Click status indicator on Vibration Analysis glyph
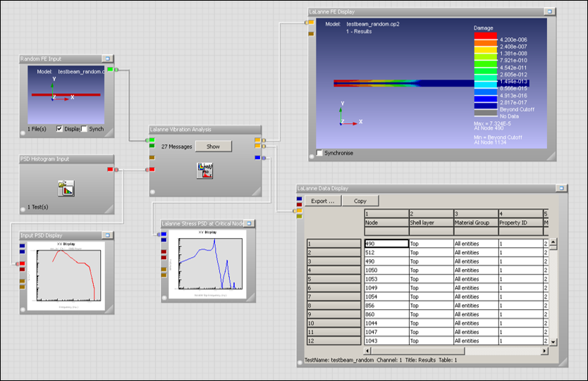Image resolution: width=588 pixels, height=381 pixels. pos(152,192)
